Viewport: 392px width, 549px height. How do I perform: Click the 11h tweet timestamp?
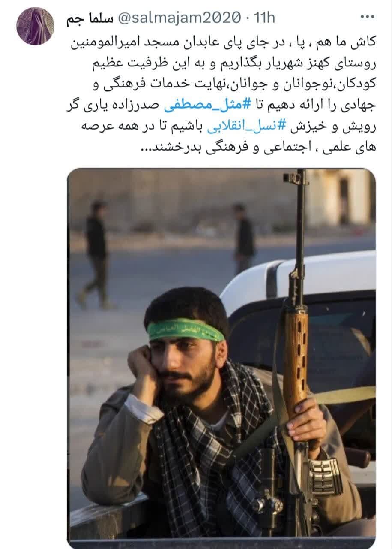[x=264, y=18]
